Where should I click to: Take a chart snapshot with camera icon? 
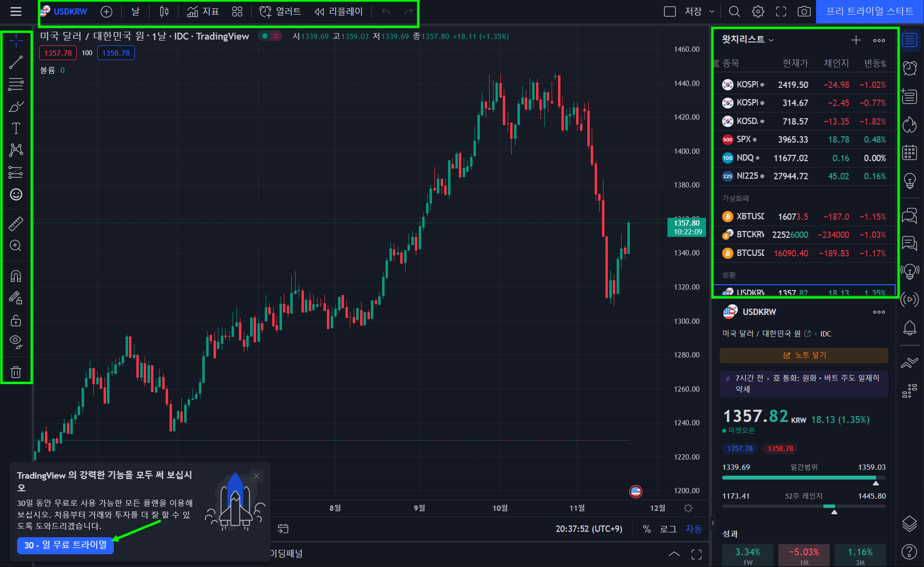click(804, 11)
